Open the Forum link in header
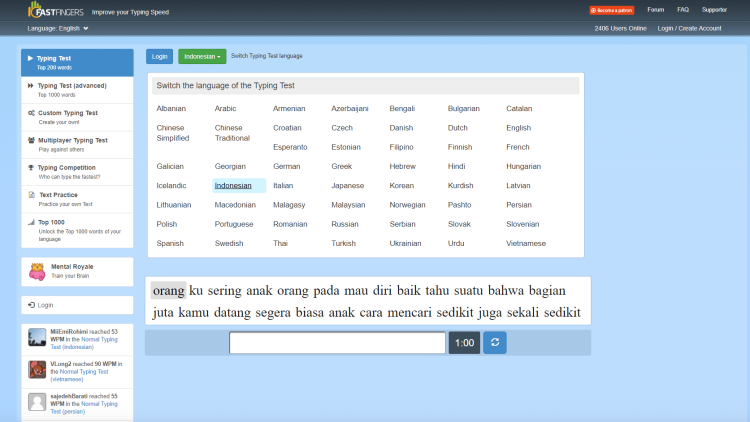Viewport: 750px width, 422px height. 656,9
